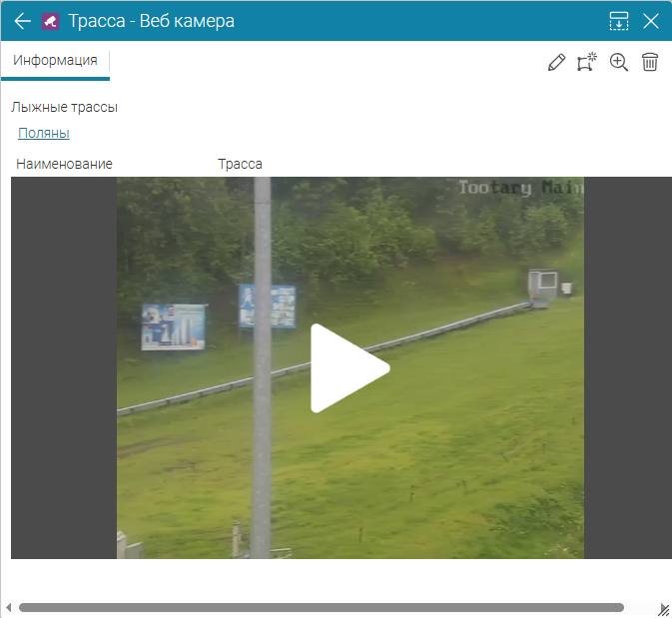Screen dimensions: 672x618
Task: Click the horizontal scrollbar thumb
Action: [x=320, y=607]
